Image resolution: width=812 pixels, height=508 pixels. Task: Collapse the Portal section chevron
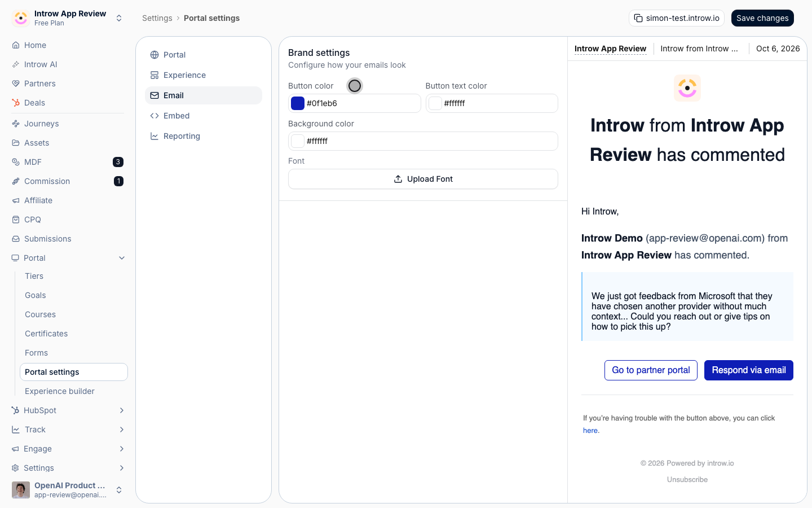pyautogui.click(x=122, y=258)
